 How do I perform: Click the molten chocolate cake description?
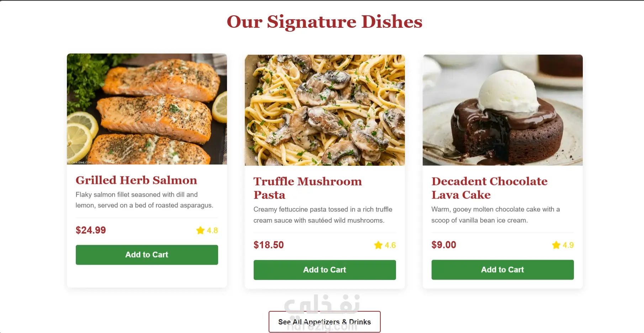coord(496,215)
